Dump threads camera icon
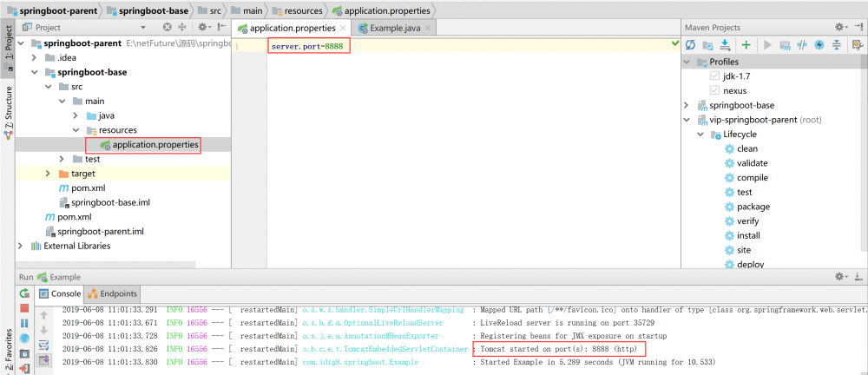The image size is (868, 375). [x=24, y=352]
